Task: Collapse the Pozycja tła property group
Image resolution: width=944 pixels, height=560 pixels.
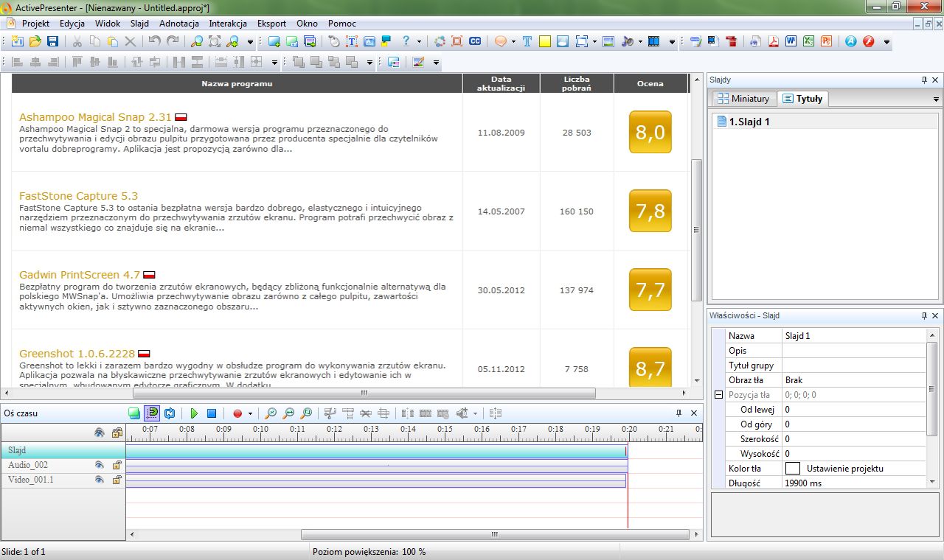Action: click(718, 395)
